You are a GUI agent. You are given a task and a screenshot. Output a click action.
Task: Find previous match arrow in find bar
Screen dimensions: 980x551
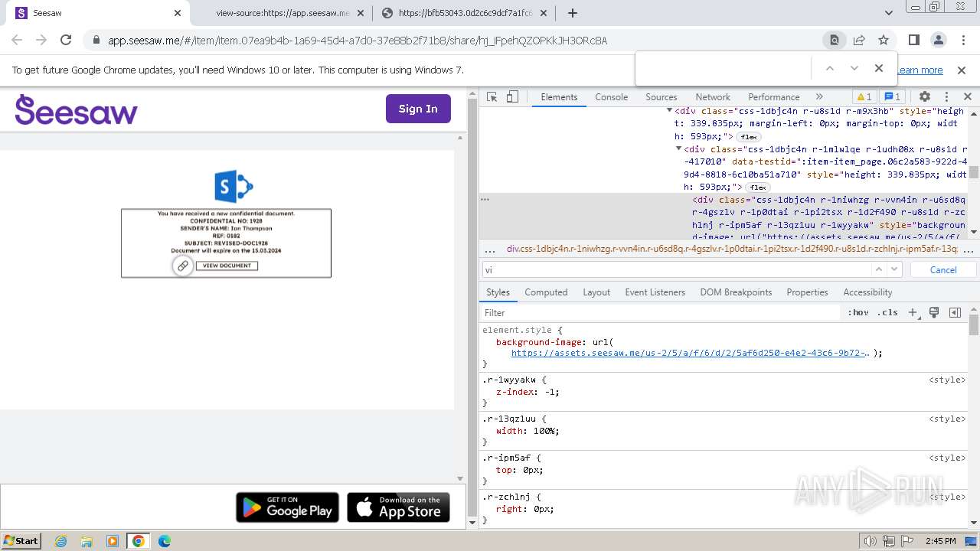click(x=829, y=68)
